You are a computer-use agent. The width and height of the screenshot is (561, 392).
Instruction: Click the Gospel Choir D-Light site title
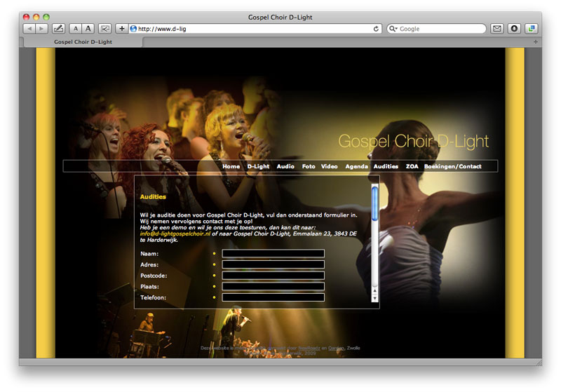pos(413,142)
